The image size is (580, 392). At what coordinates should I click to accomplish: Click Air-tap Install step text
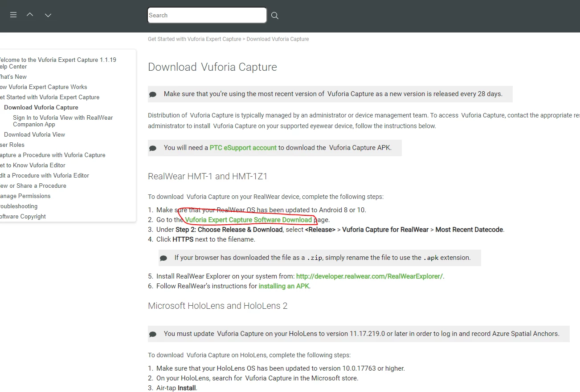click(x=176, y=388)
